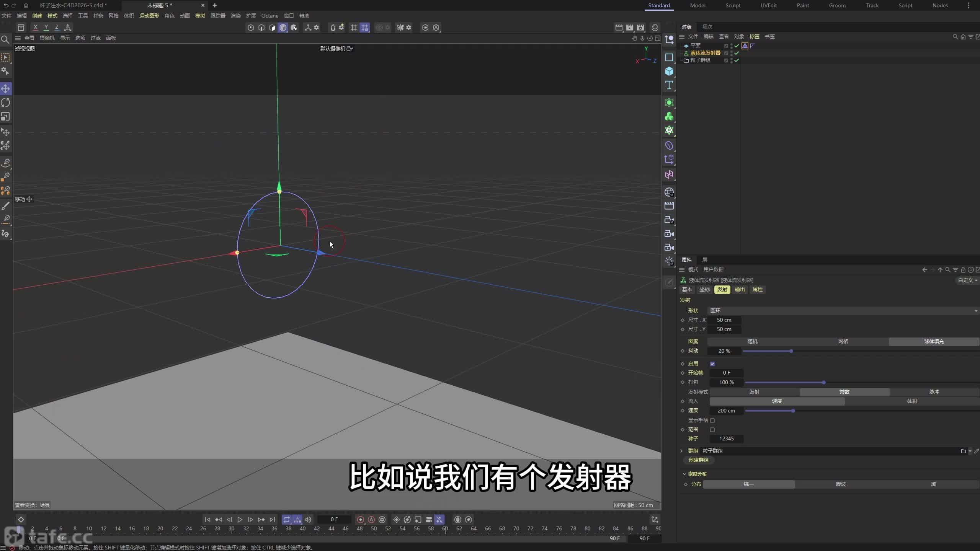The image size is (980, 551).
Task: Toggle the X axis lock button
Action: tap(36, 27)
